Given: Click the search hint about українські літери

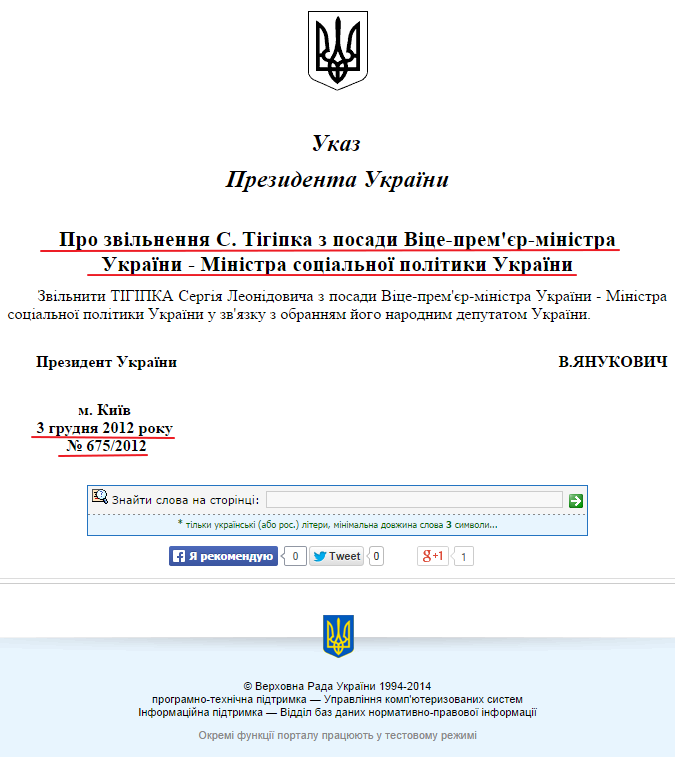Looking at the screenshot, I should pos(338,525).
